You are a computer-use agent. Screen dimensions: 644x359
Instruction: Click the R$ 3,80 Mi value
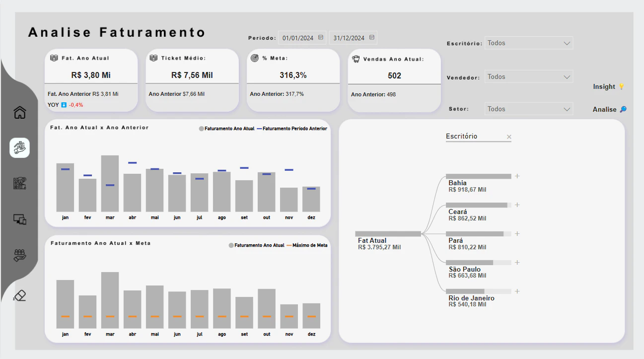click(x=91, y=75)
